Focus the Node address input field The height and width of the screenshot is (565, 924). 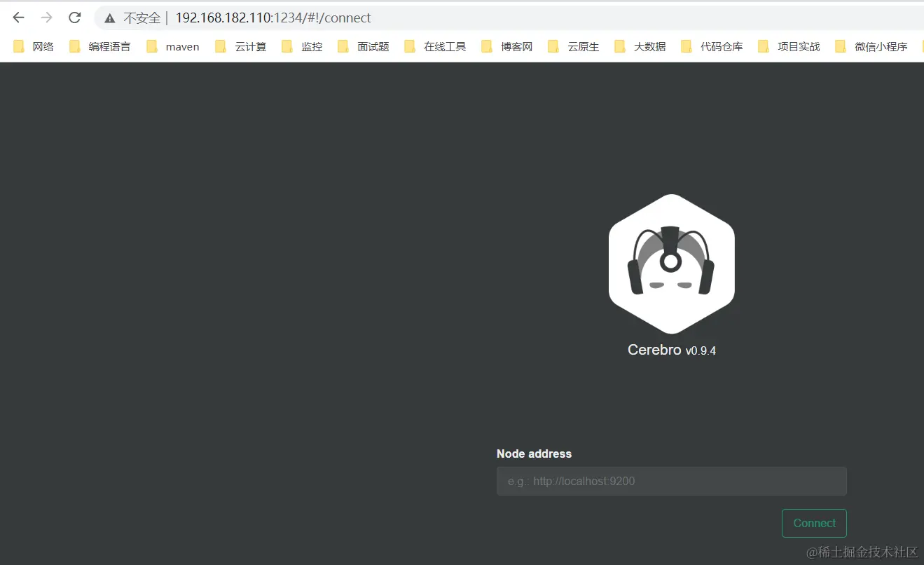[x=672, y=481]
